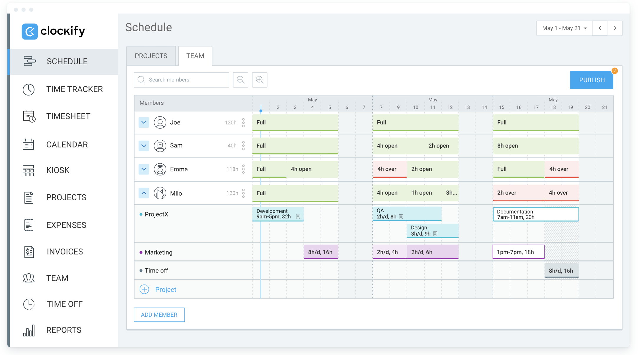Screen dimensions: 644x355
Task: Open the Time Tracker clock icon
Action: click(29, 89)
